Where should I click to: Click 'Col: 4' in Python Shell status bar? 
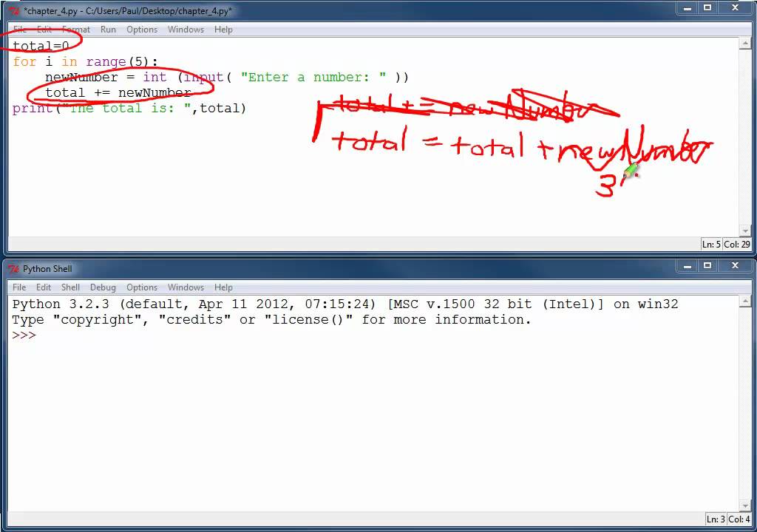click(x=739, y=519)
